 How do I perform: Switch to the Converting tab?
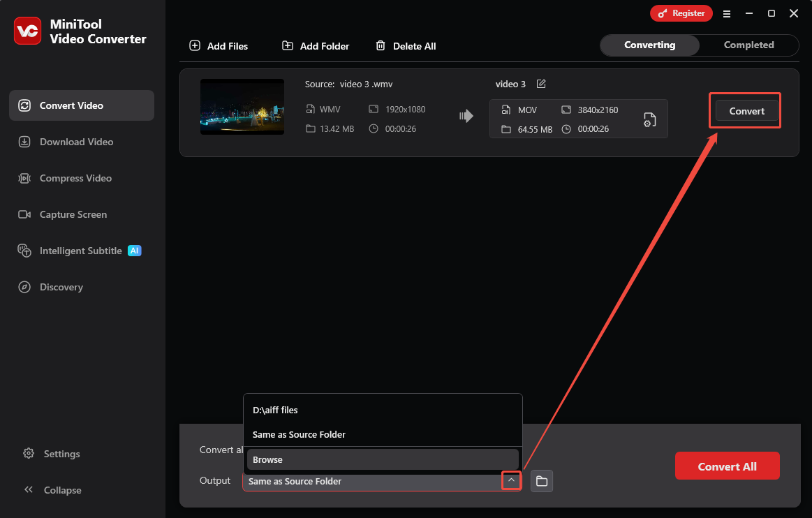649,45
